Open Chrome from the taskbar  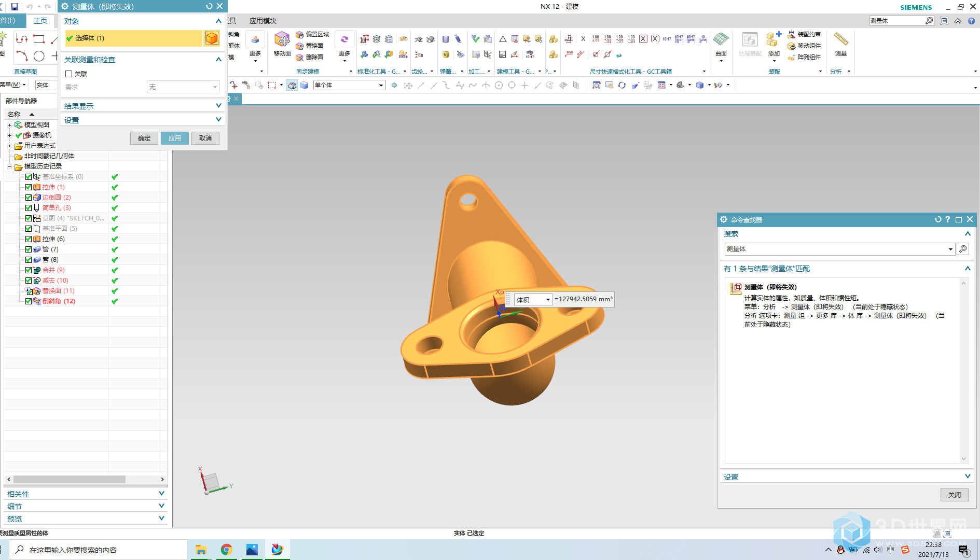(x=226, y=550)
